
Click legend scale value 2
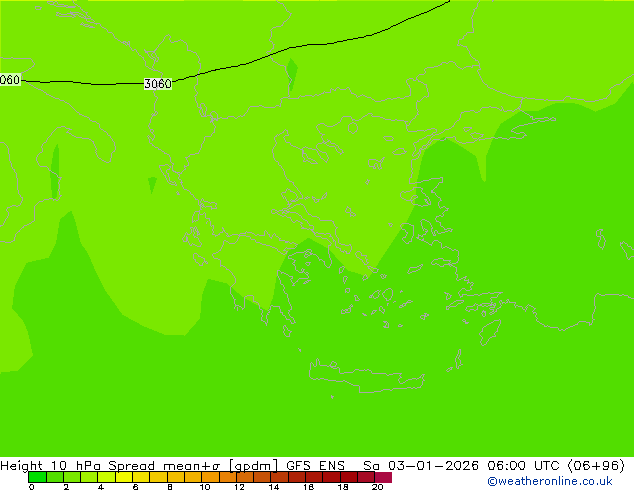(x=66, y=487)
